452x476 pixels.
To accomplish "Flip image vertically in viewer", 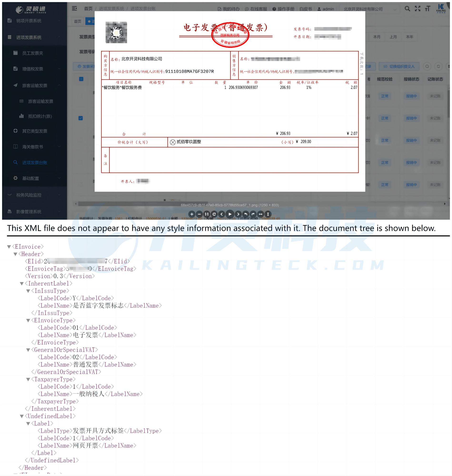I will (x=268, y=214).
